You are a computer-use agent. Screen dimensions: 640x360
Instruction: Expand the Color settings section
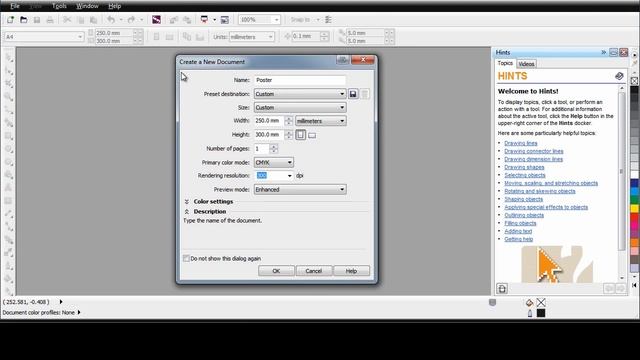pos(187,202)
